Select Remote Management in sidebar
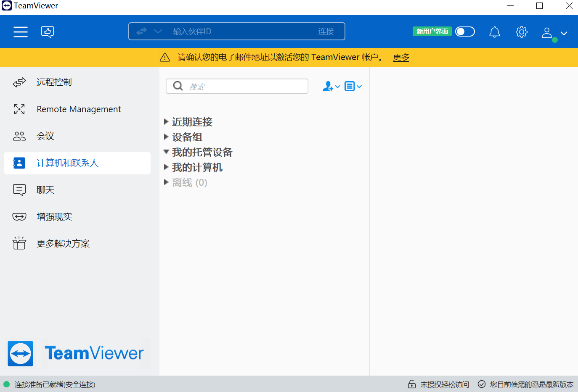 click(77, 109)
